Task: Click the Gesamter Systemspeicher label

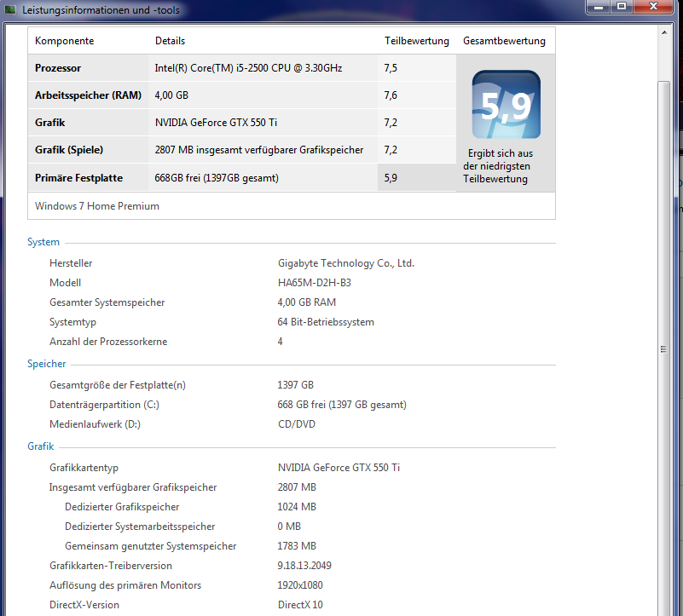Action: tap(107, 302)
